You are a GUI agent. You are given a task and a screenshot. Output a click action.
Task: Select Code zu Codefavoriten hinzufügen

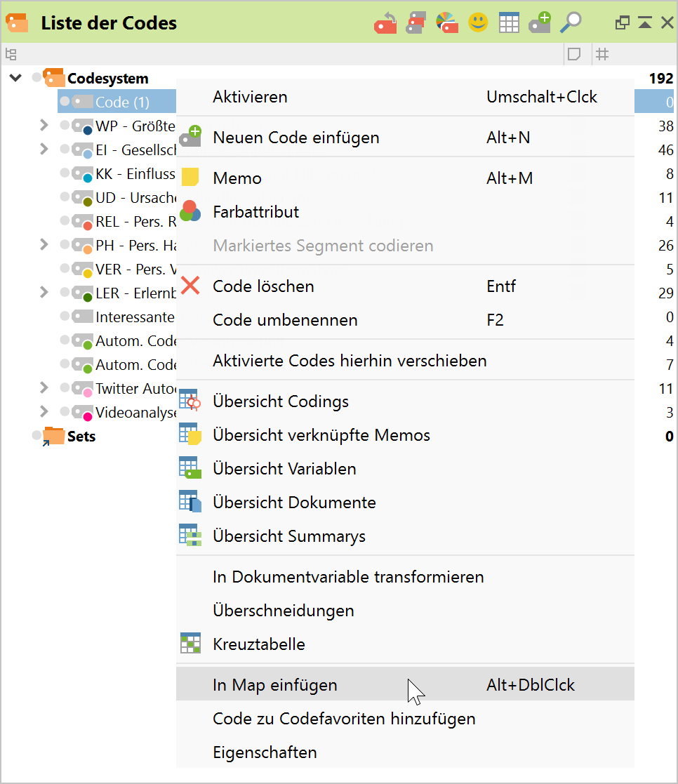[x=405, y=719]
